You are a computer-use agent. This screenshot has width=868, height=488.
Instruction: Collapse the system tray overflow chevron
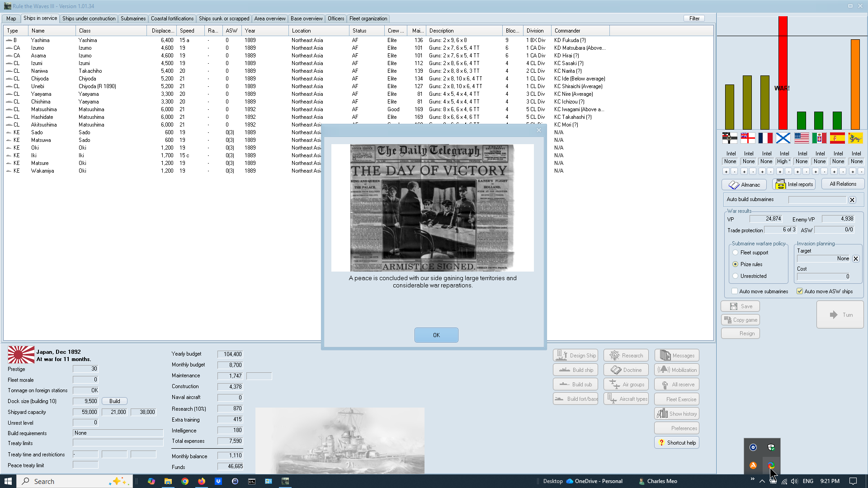[762, 481]
